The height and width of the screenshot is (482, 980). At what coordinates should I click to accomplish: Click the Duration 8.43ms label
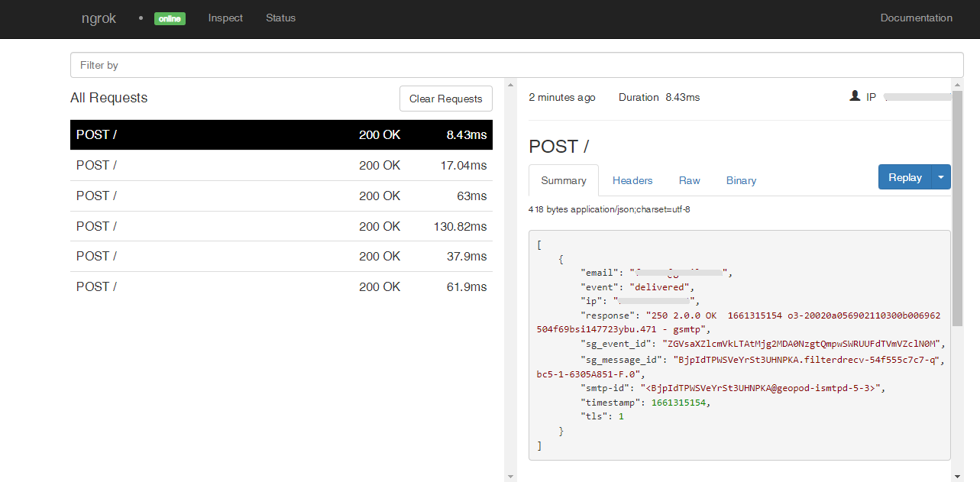click(659, 97)
